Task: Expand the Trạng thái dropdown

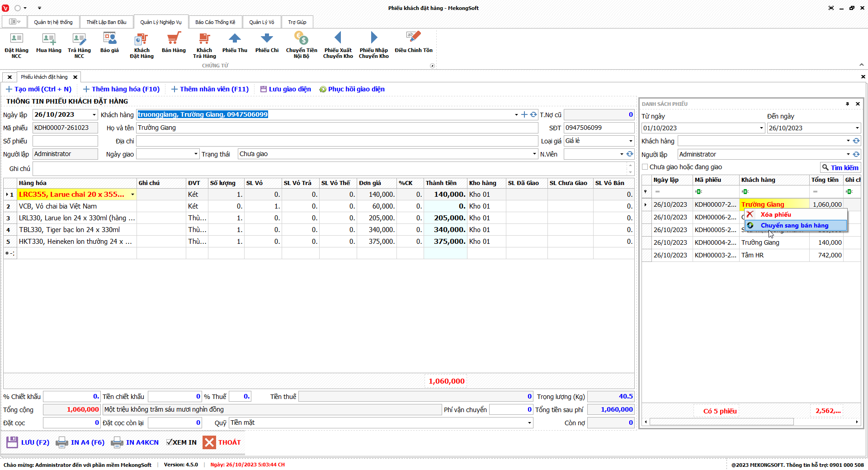Action: 534,154
